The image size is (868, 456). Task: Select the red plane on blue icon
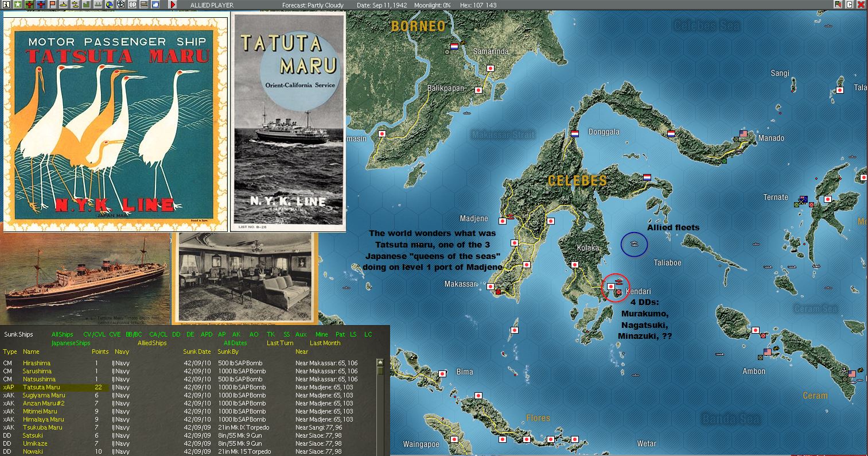click(x=41, y=5)
